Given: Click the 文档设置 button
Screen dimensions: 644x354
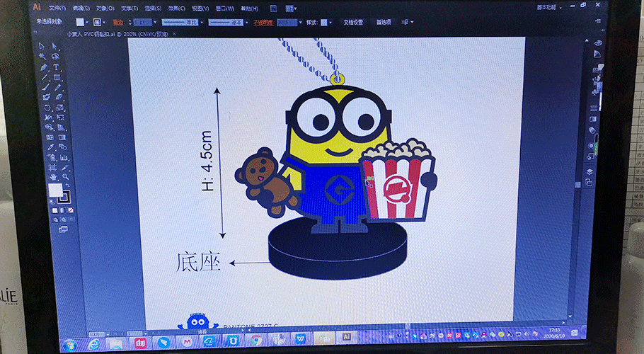Looking at the screenshot, I should 353,22.
